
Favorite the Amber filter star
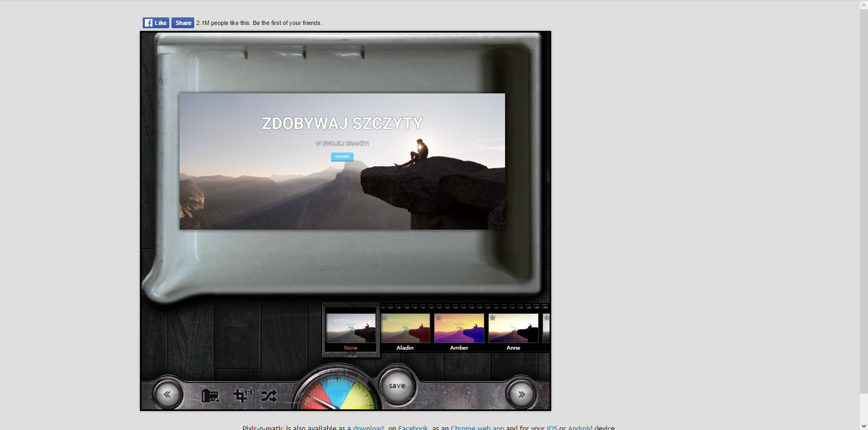[x=438, y=317]
